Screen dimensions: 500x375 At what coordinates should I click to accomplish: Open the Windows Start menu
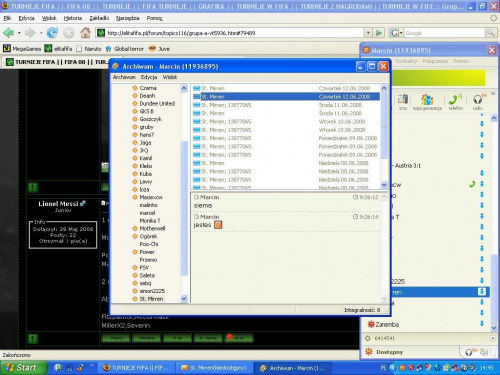click(22, 368)
